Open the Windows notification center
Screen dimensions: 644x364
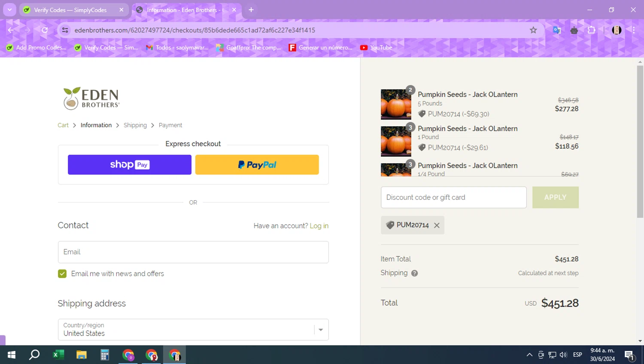click(x=629, y=355)
